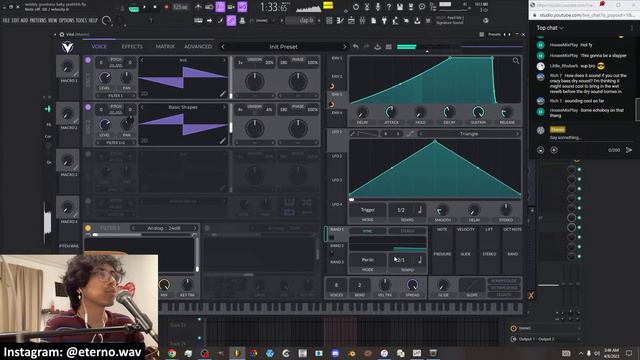640x360 pixels.
Task: Toggle oscillator 2 power button
Action: (88, 107)
